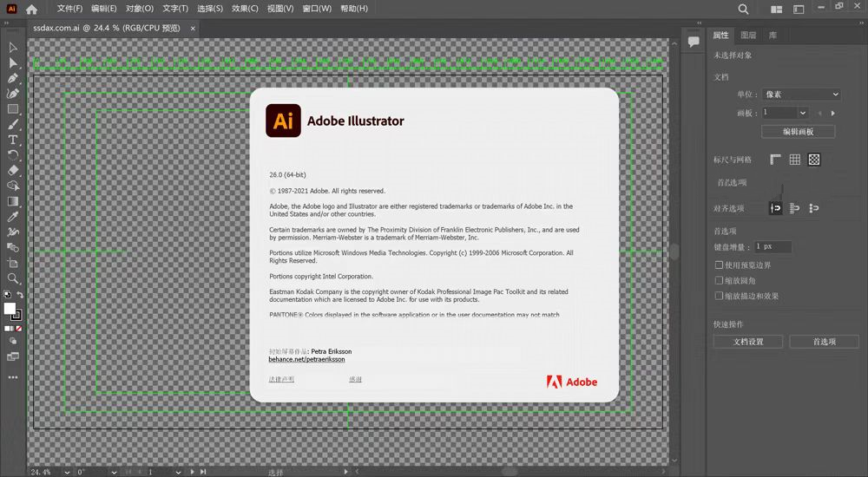Click 文档设置 button

click(748, 342)
